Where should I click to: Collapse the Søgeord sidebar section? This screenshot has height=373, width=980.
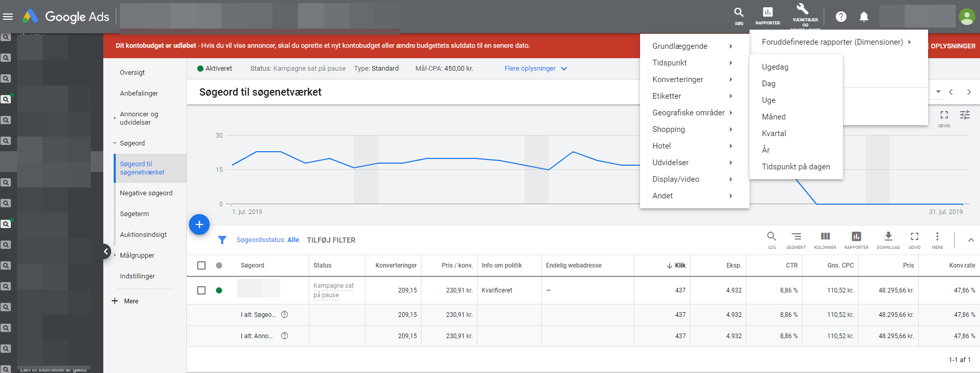coord(115,143)
